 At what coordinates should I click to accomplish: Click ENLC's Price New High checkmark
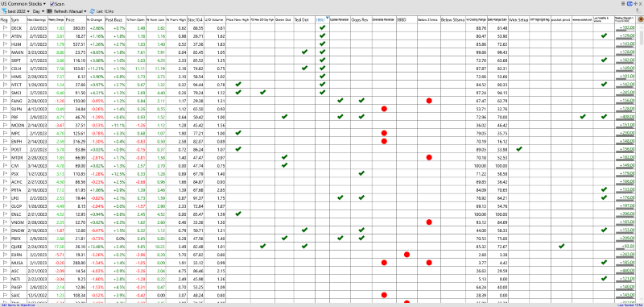(237, 214)
